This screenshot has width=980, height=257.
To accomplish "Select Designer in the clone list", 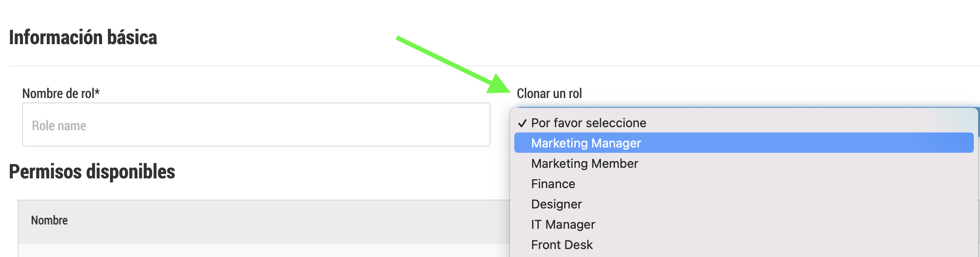I will (x=744, y=204).
